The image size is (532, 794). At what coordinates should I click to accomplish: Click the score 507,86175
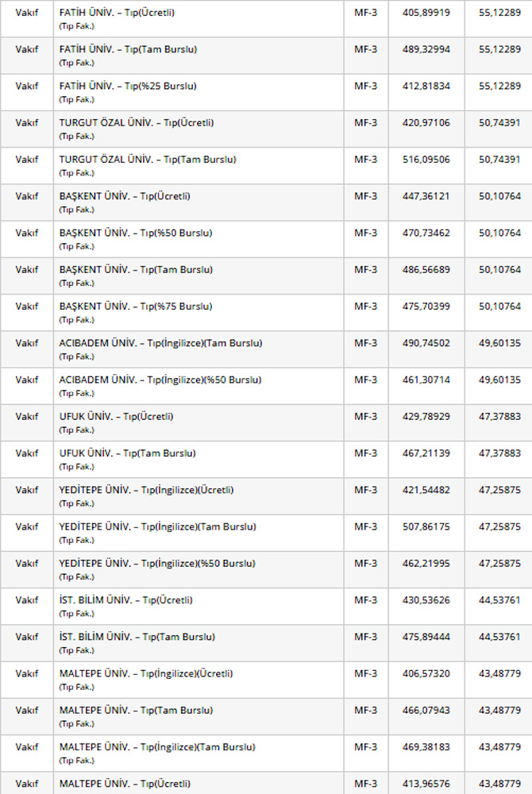[426, 526]
